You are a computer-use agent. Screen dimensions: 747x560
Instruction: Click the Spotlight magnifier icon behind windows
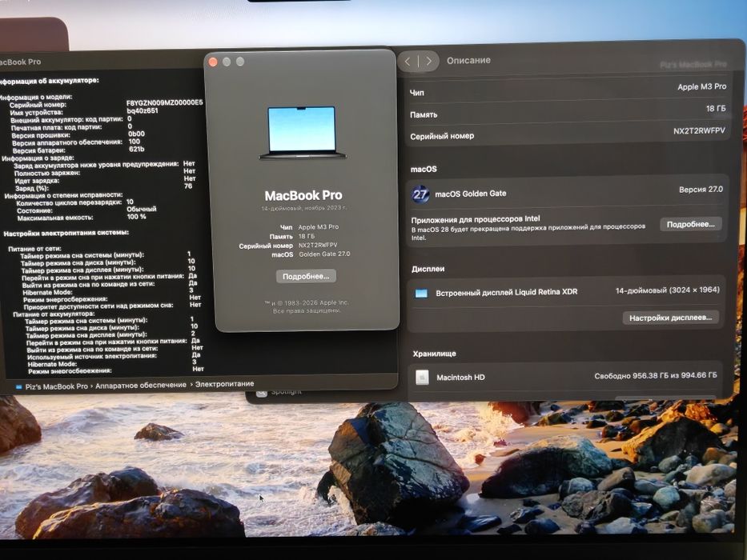click(x=261, y=394)
